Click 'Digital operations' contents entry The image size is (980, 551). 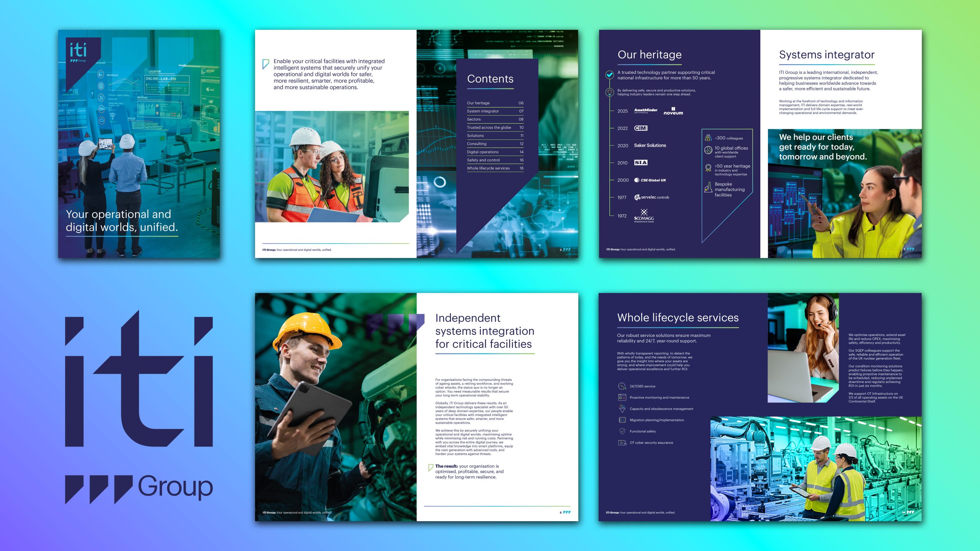click(495, 152)
